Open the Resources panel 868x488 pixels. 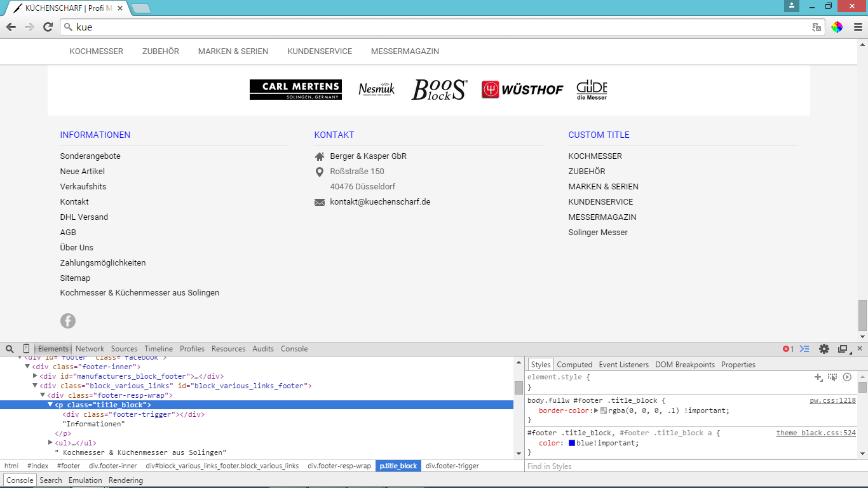pyautogui.click(x=228, y=349)
